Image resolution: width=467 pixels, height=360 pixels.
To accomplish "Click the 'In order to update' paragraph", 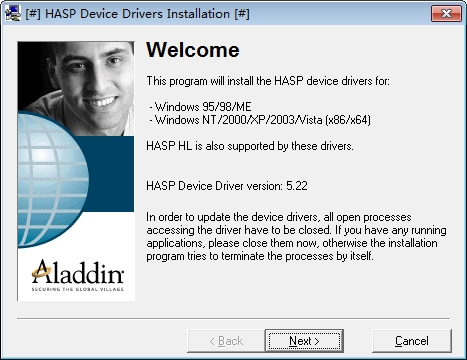I will 296,236.
